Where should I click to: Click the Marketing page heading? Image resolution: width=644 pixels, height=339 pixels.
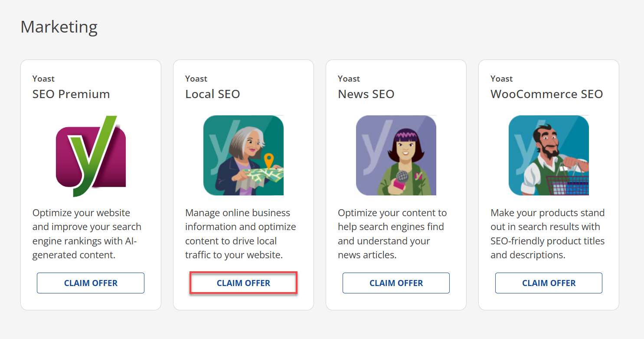(x=59, y=26)
